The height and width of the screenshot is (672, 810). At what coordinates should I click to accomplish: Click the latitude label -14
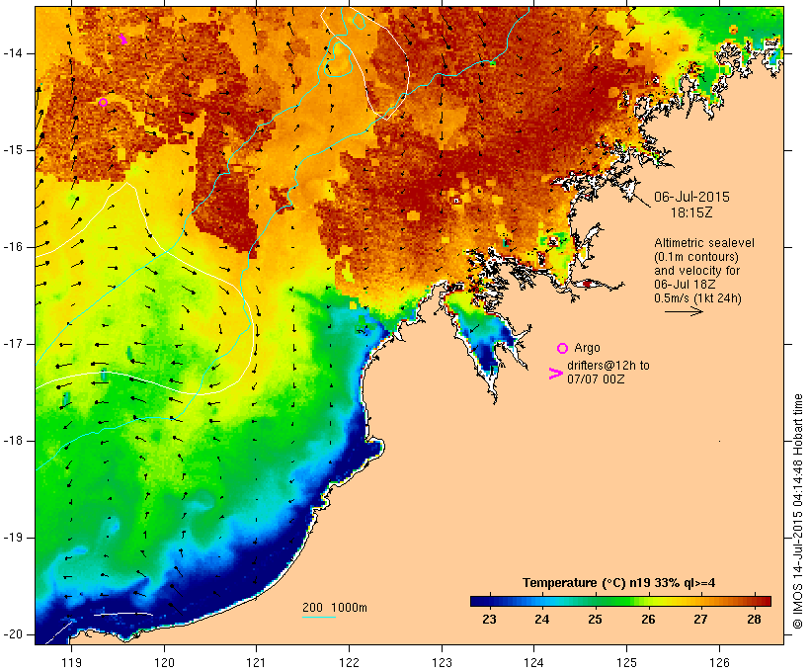[x=13, y=53]
